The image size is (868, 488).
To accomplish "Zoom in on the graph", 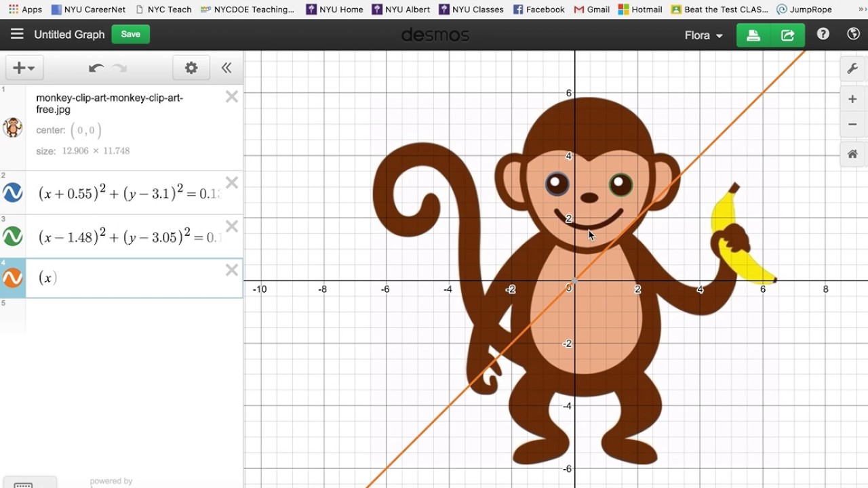I will 852,100.
